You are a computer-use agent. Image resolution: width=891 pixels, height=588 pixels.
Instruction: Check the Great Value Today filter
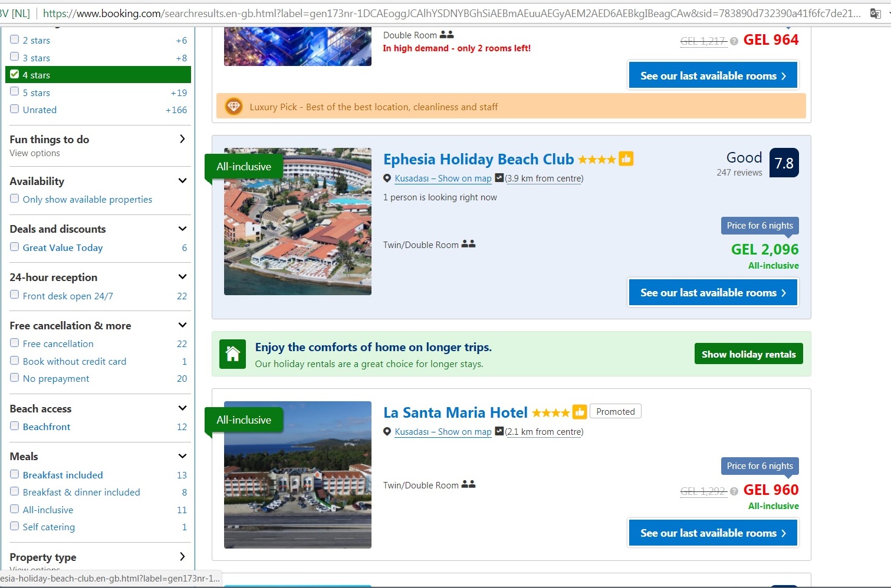point(15,247)
